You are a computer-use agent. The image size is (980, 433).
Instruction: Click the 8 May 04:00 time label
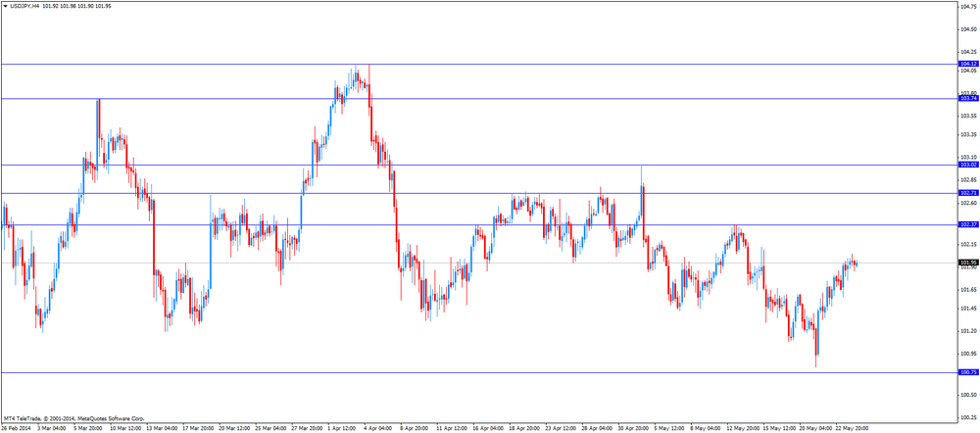point(705,429)
